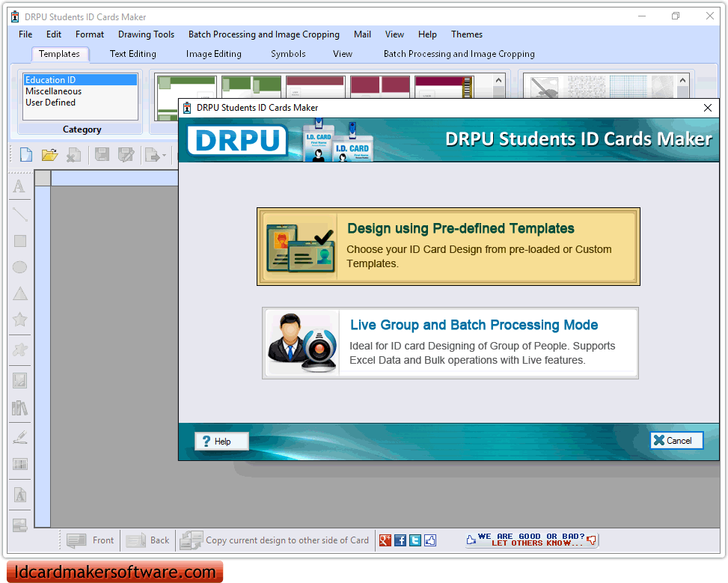
Task: Select Education ID category
Action: (80, 80)
